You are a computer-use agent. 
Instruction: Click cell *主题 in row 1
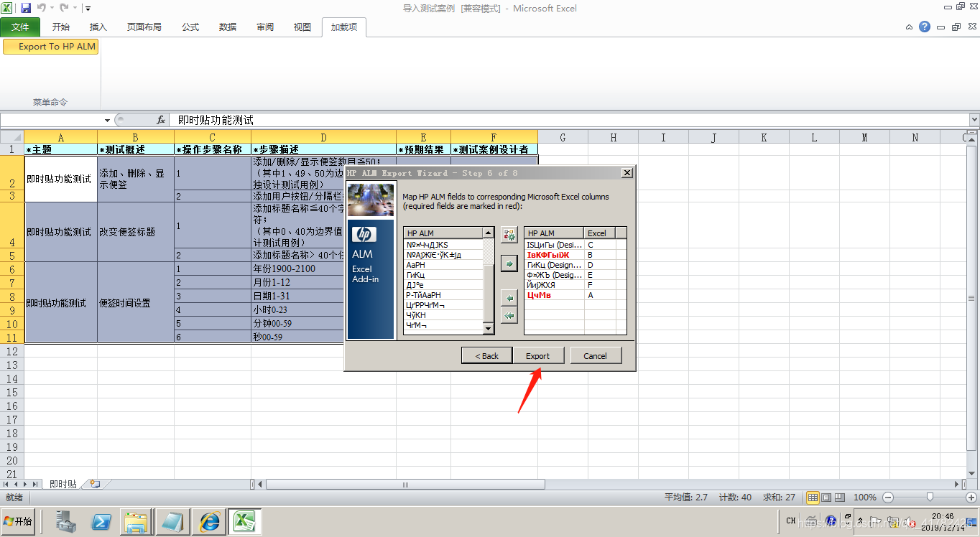pyautogui.click(x=60, y=149)
